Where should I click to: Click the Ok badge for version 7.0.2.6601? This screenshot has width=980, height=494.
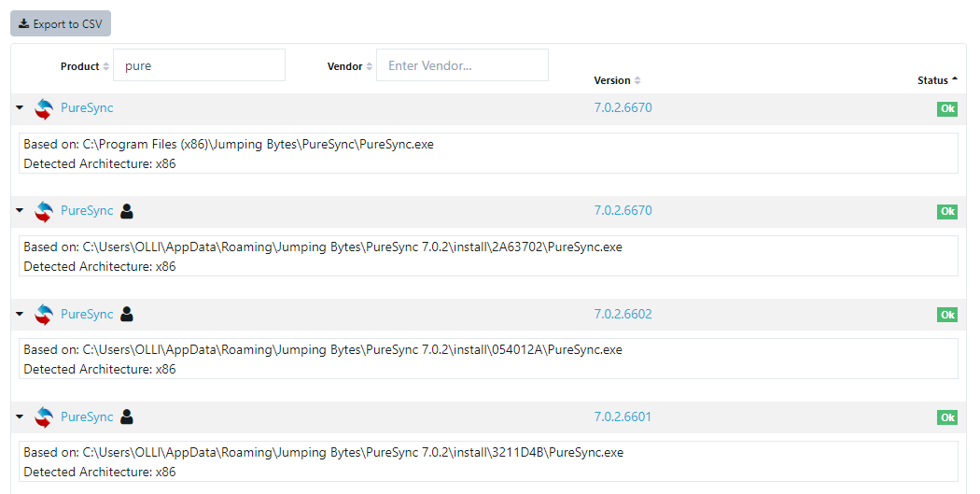(x=947, y=417)
